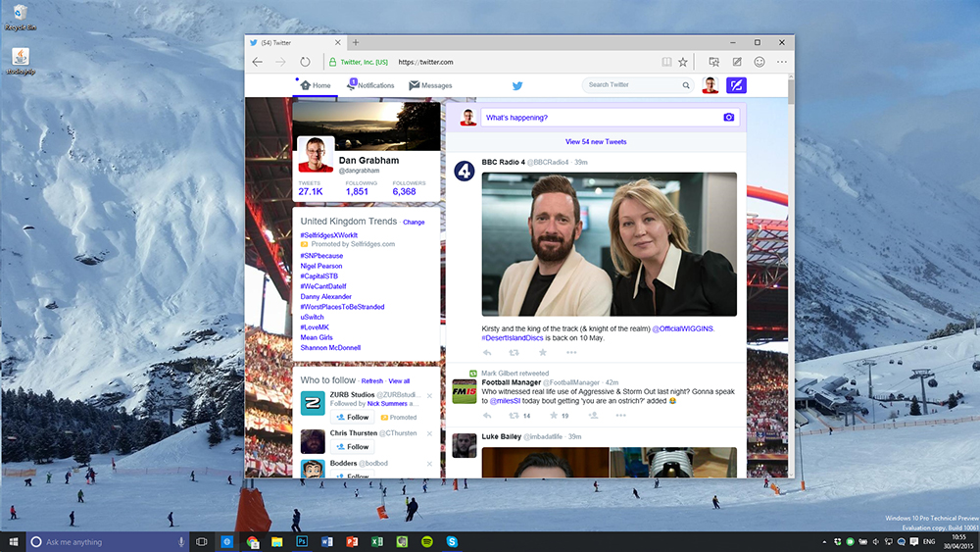The height and width of the screenshot is (552, 980).
Task: Reply to the Football Manager tweet
Action: click(x=487, y=415)
